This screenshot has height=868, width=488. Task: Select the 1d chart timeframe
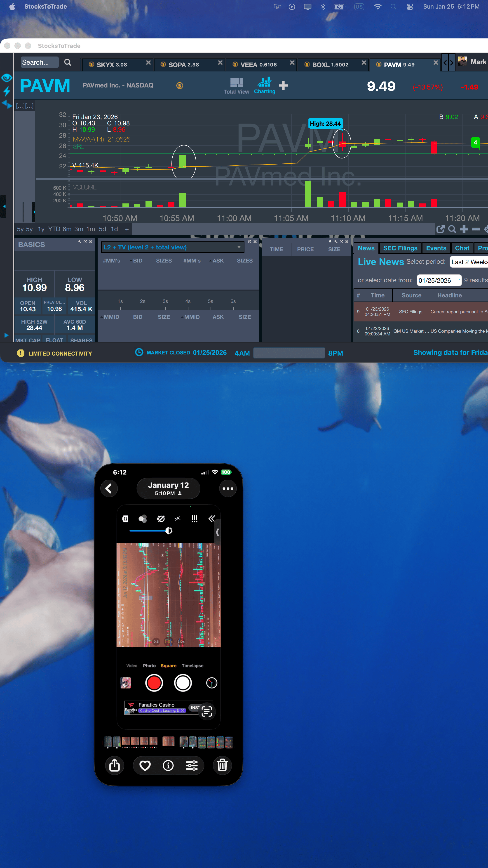[114, 229]
